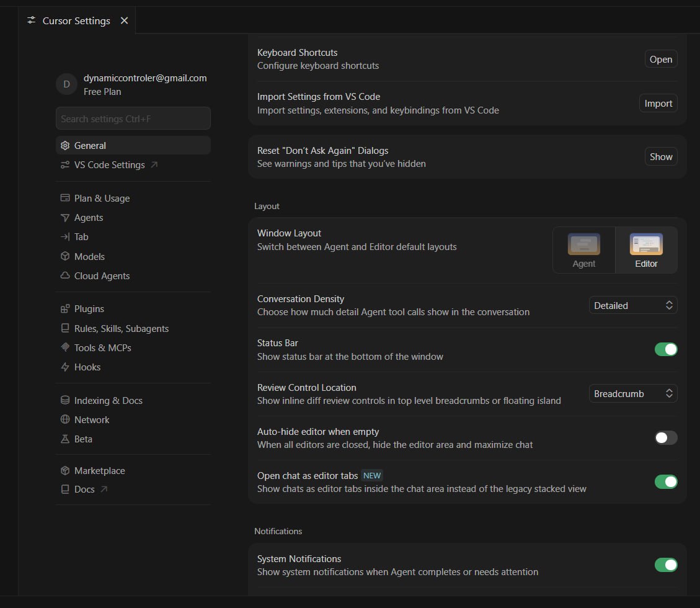Open the Marketplace section
The height and width of the screenshot is (608, 700).
[133, 470]
